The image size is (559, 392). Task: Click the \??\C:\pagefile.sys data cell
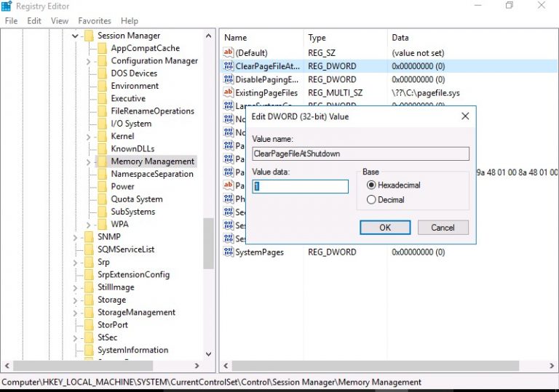click(426, 93)
